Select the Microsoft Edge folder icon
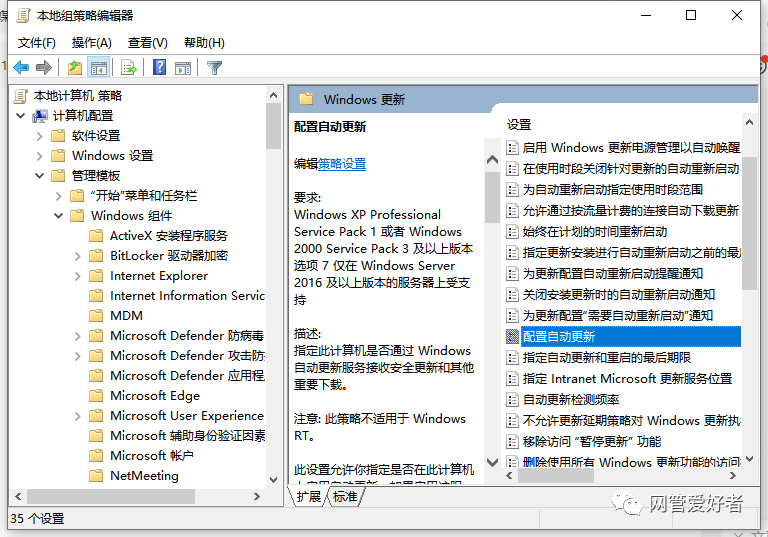 pos(96,395)
